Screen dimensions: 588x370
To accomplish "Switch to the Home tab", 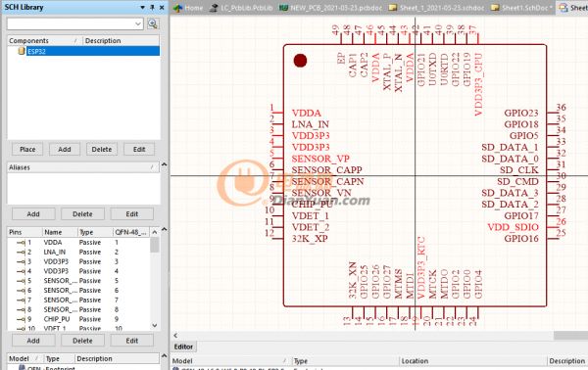I will click(188, 8).
